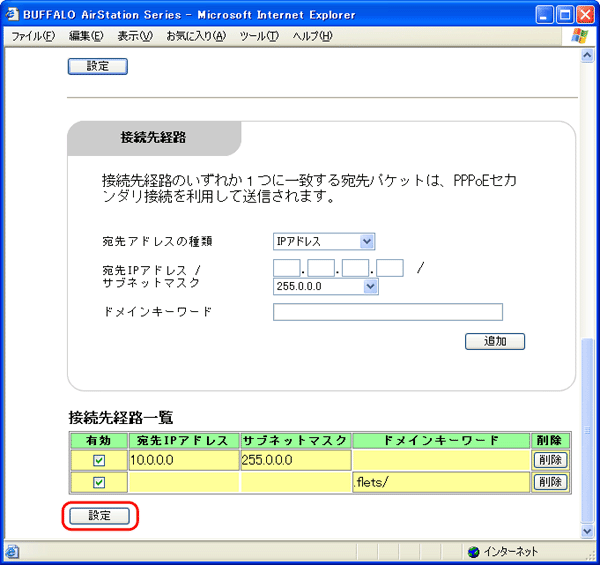
Task: Open the ヘルプ(H) menu
Action: pos(312,36)
